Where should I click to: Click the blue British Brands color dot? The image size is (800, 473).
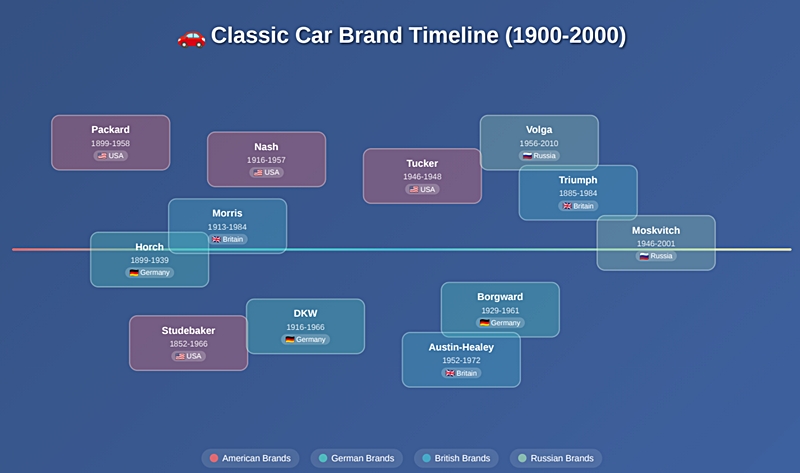pos(427,458)
